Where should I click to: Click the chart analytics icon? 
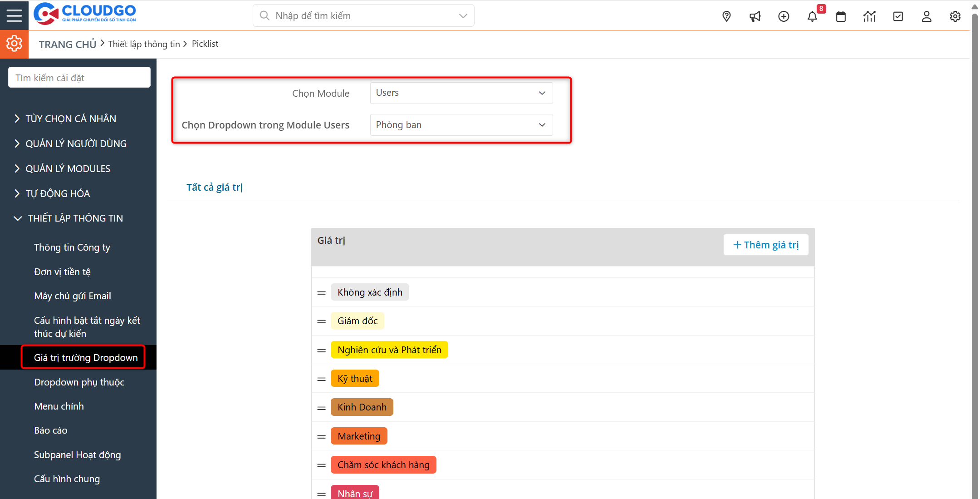tap(869, 16)
